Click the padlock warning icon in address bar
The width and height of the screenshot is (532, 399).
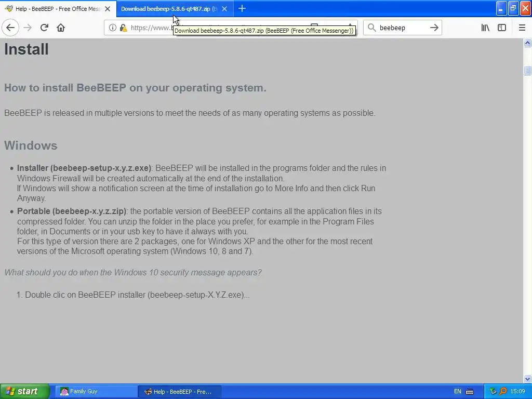pyautogui.click(x=124, y=28)
